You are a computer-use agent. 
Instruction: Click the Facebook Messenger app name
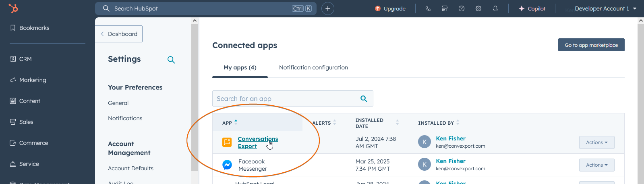coord(253,165)
